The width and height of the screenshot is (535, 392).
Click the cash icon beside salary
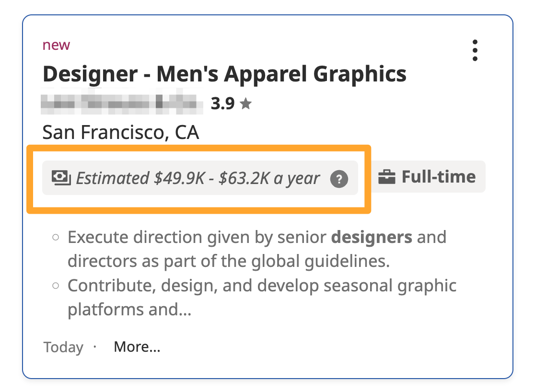[x=61, y=178]
